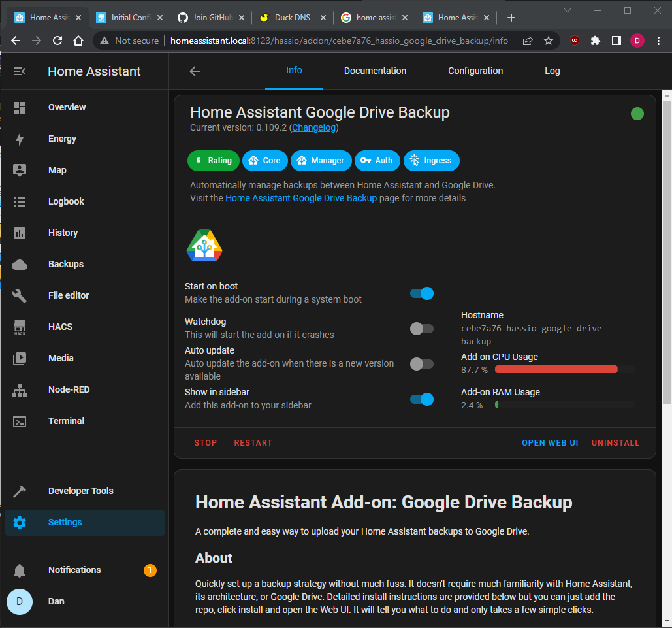The image size is (672, 628).
Task: Turn off Show in sidebar toggle
Action: 422,399
